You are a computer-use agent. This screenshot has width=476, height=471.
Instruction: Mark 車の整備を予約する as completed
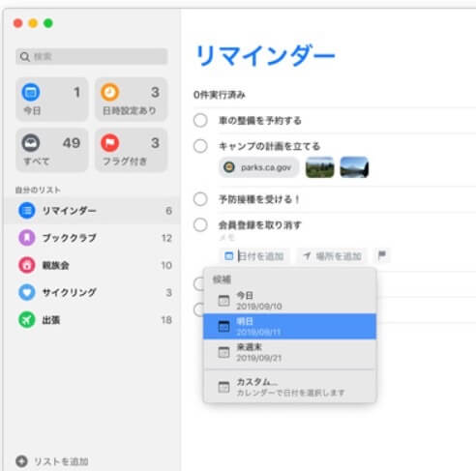pos(200,121)
